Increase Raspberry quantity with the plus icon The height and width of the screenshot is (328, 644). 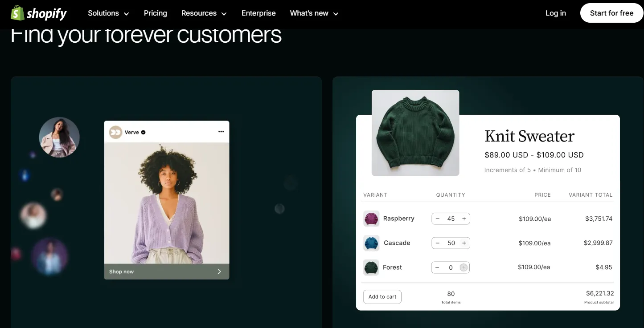[x=464, y=219]
